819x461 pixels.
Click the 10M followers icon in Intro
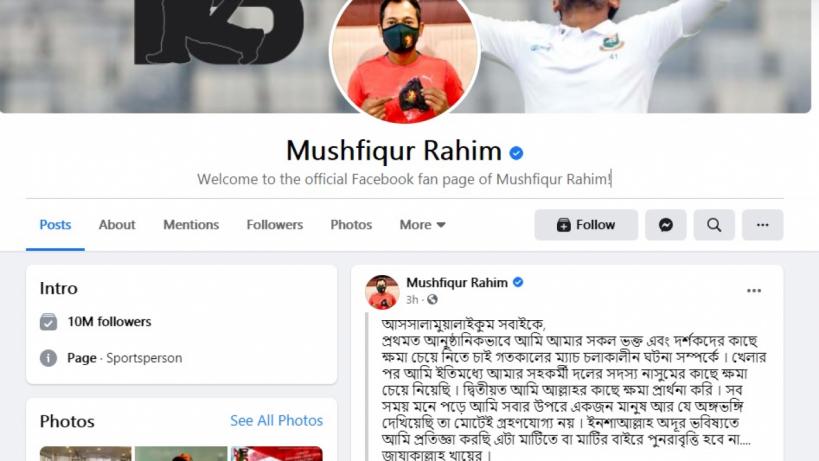pyautogui.click(x=49, y=322)
